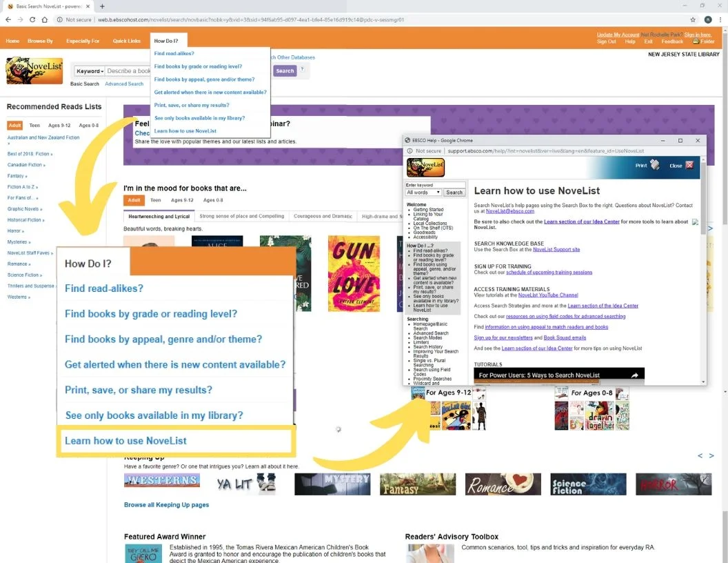This screenshot has height=563, width=728.
Task: Open the Keyword search type dropdown
Action: pos(90,71)
